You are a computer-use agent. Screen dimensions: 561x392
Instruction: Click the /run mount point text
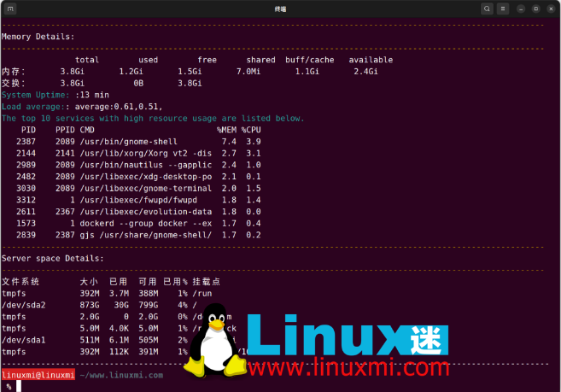[x=202, y=294]
